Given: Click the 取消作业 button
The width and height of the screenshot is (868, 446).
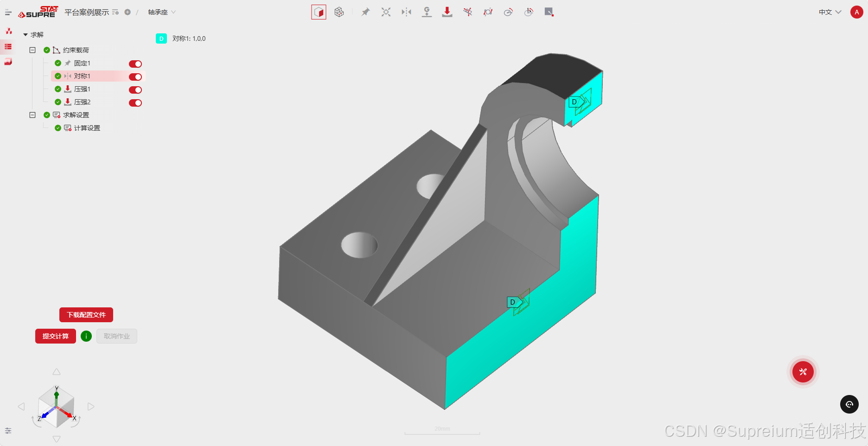Looking at the screenshot, I should (x=117, y=336).
